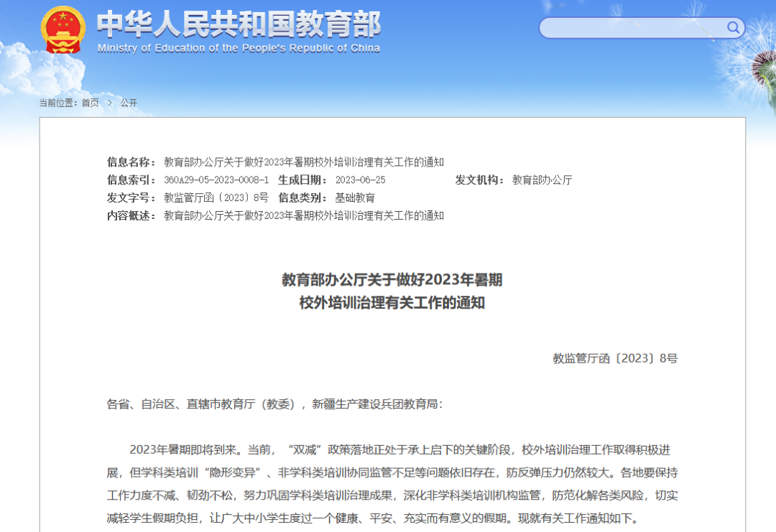This screenshot has width=776, height=532.
Task: Click the paragraph line starting 2023年暑期即将到来
Action: (x=400, y=449)
